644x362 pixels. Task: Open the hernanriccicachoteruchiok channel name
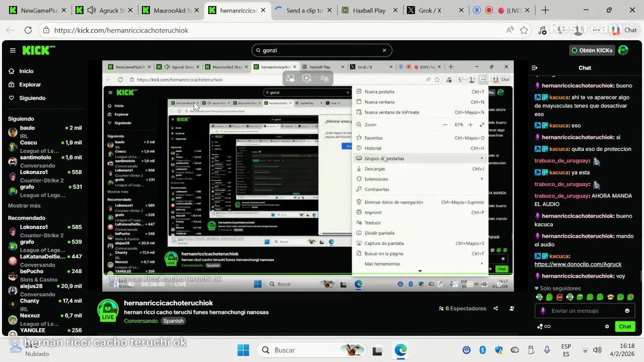pyautogui.click(x=169, y=303)
